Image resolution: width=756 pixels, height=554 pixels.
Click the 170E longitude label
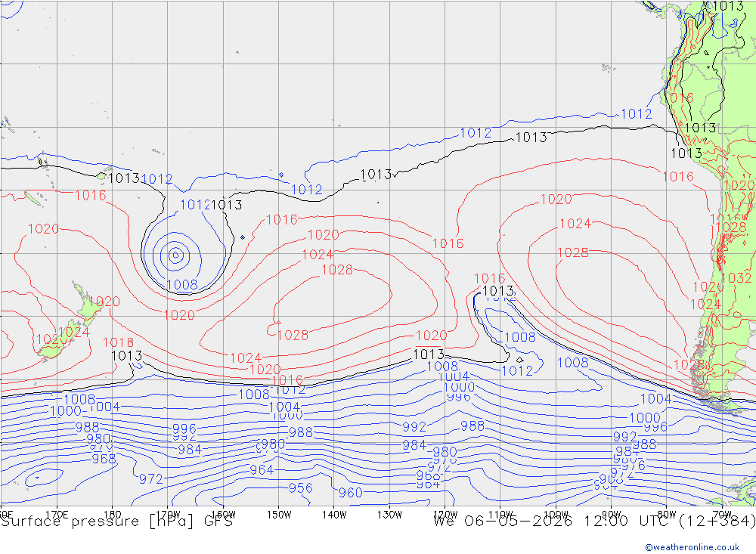[57, 515]
